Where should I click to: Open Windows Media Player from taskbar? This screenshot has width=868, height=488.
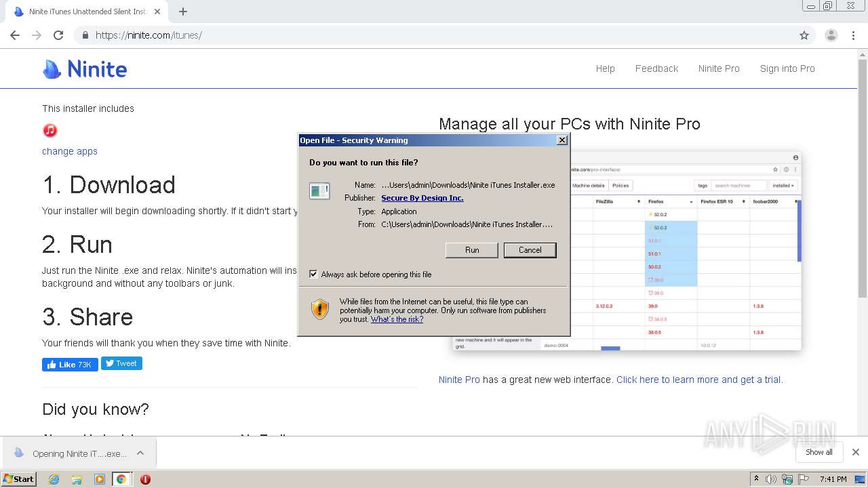[99, 479]
